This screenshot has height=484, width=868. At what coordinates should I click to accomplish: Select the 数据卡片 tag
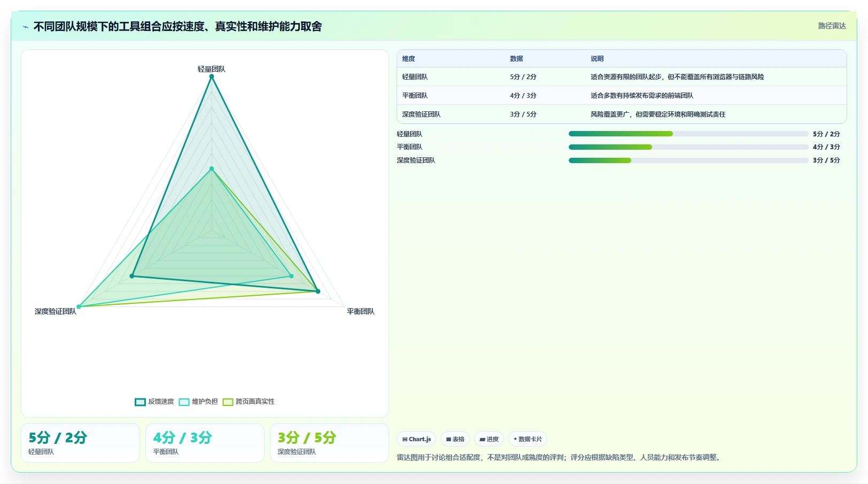point(528,439)
